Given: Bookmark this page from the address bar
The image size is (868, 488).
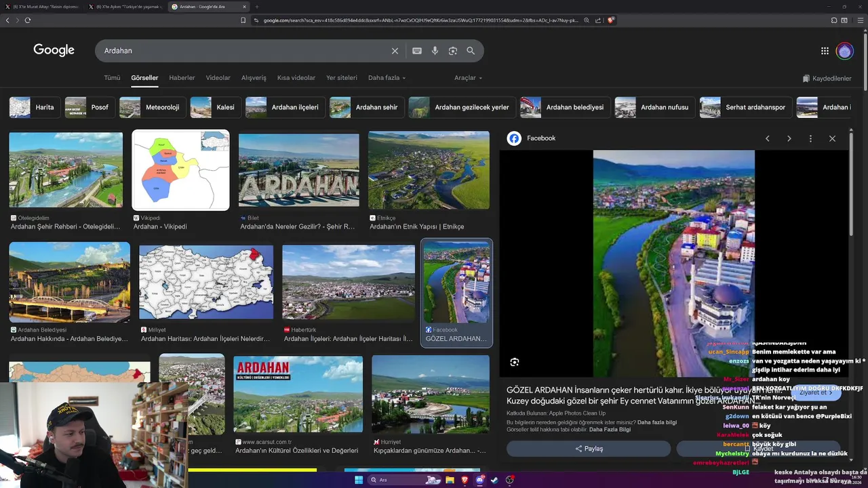Looking at the screenshot, I should 243,20.
